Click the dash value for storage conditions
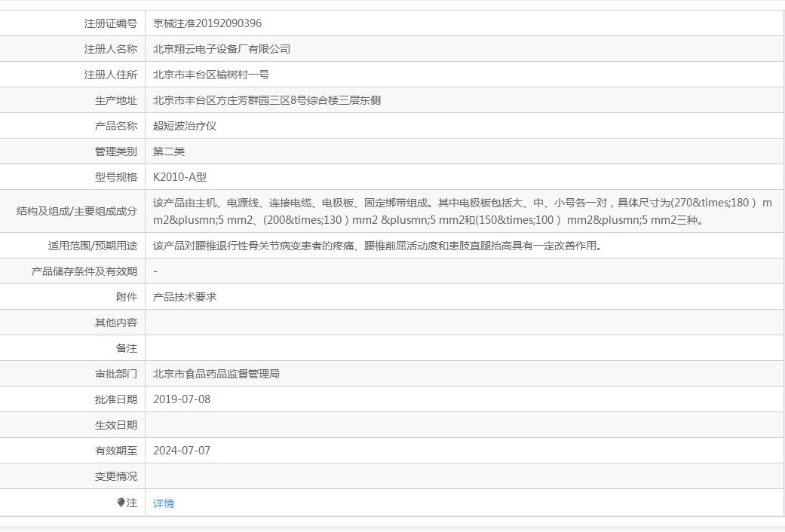This screenshot has height=532, width=785. pos(155,272)
